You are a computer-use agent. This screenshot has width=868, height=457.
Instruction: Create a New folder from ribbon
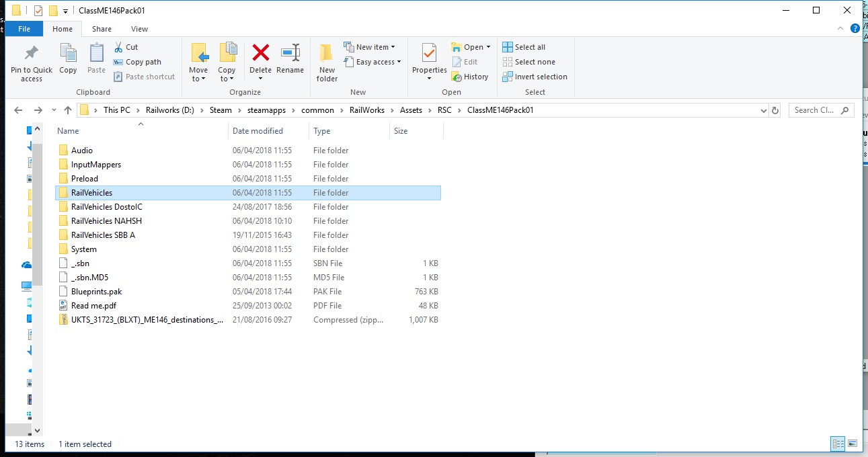327,62
